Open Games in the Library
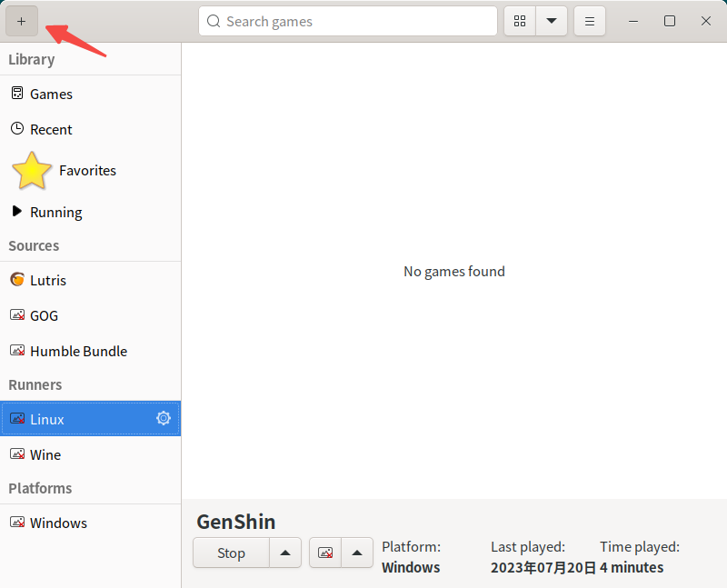The width and height of the screenshot is (727, 588). click(90, 95)
